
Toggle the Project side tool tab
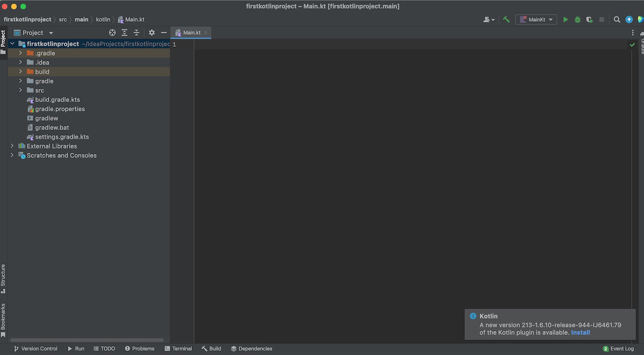point(4,42)
